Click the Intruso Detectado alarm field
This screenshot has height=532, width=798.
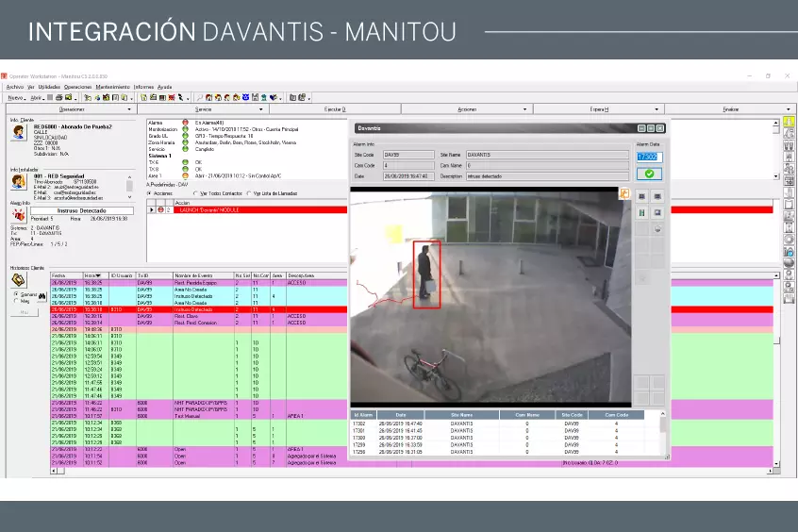[82, 210]
